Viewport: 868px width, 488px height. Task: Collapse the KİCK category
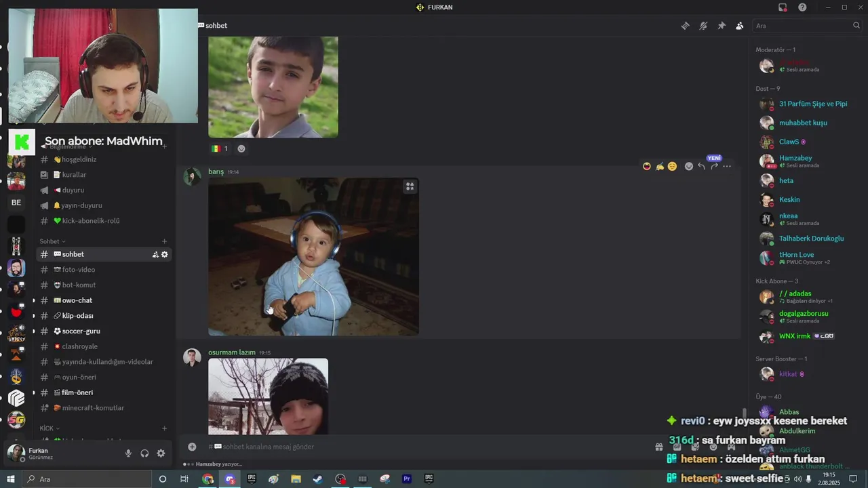pos(50,428)
